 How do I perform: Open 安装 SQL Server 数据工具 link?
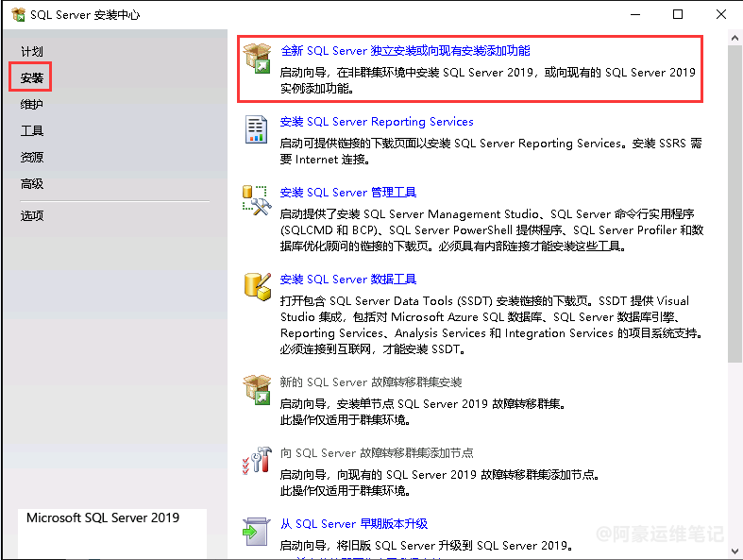(x=348, y=280)
